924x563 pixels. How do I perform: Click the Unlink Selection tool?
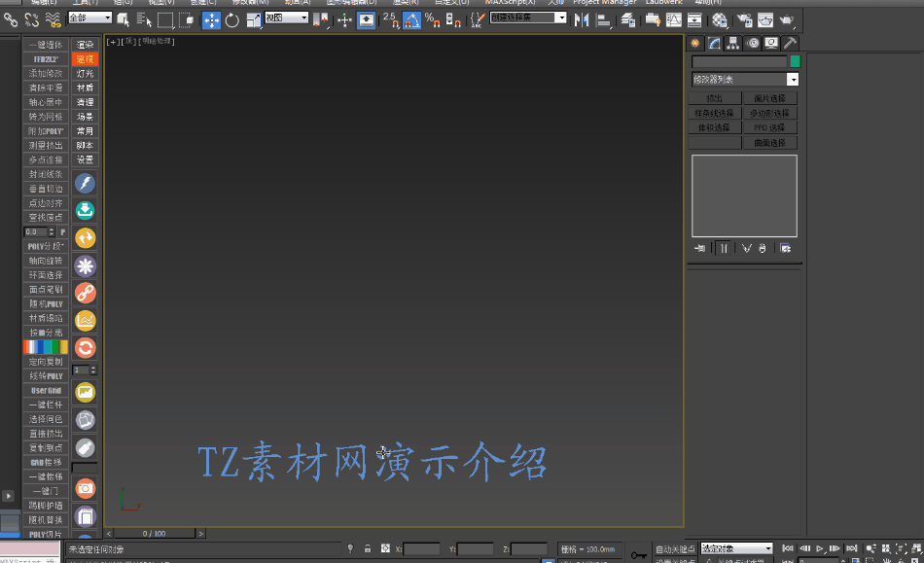(32, 20)
